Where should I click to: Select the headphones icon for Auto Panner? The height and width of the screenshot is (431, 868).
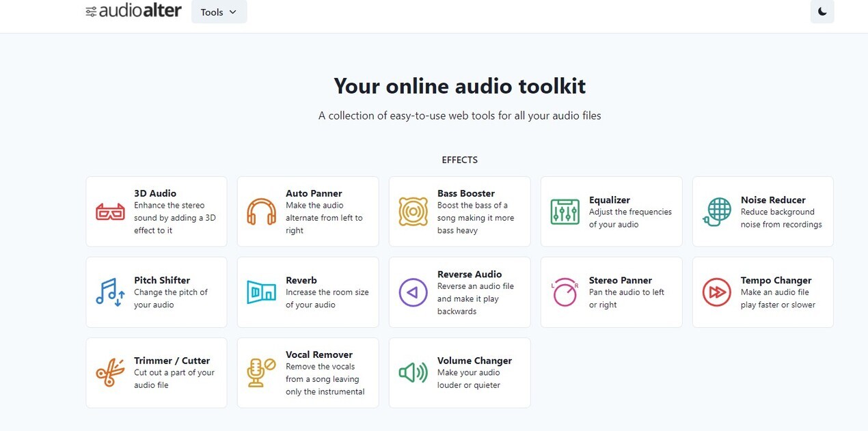[261, 212]
